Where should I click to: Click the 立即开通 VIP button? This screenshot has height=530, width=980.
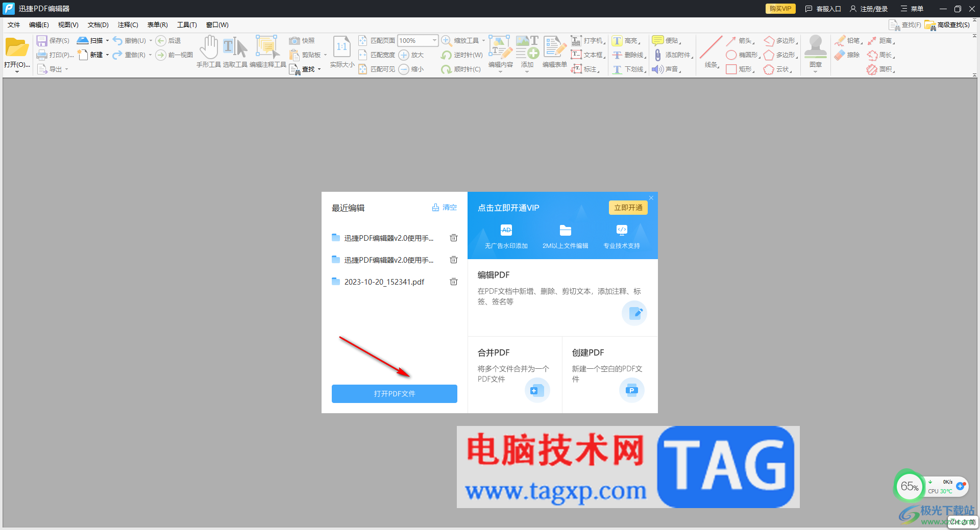[x=628, y=208]
